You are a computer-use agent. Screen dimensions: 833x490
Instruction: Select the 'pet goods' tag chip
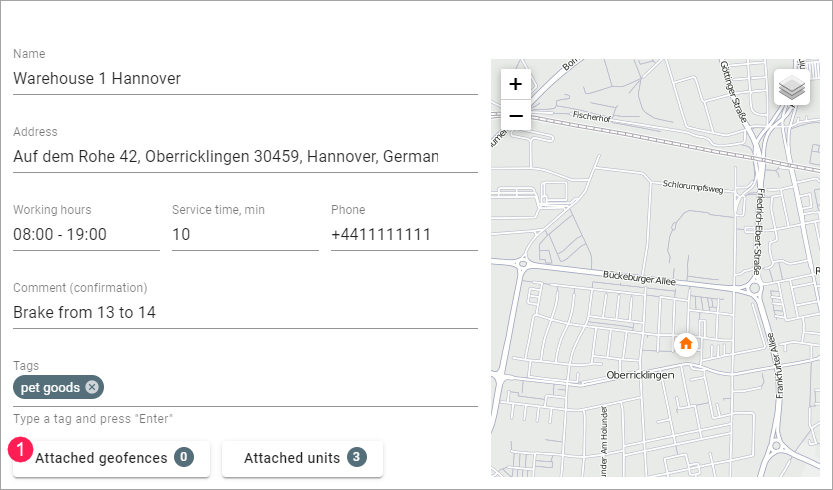51,387
